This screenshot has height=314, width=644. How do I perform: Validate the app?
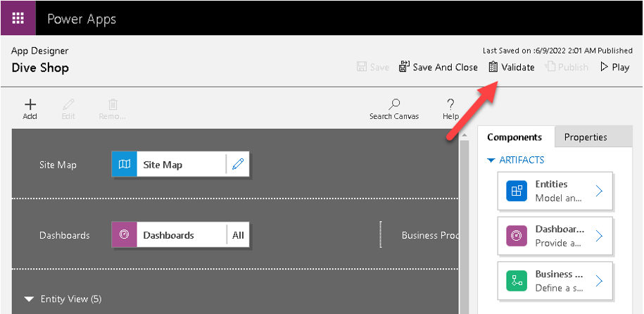tap(512, 67)
